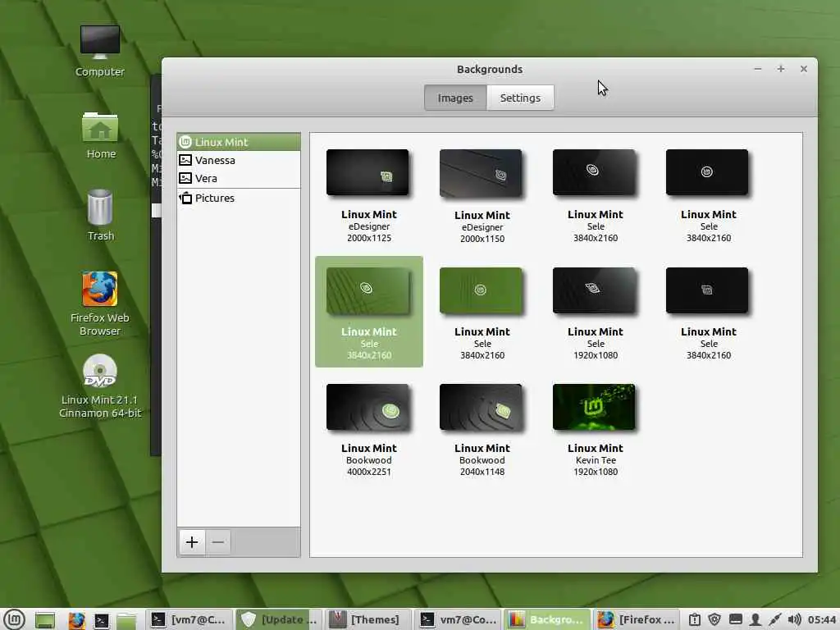Click the "2000x1125" resolution text
Image resolution: width=840 pixels, height=630 pixels.
369,239
